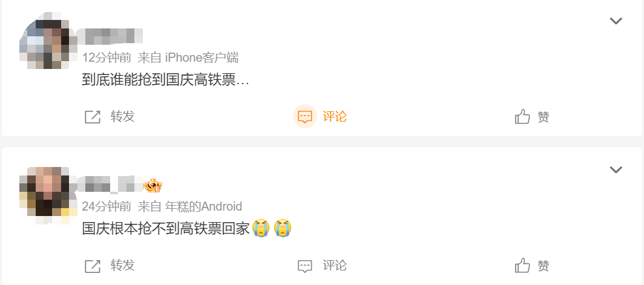644x285 pixels.
Task: Click the 转发 label on the first post
Action: tap(122, 116)
